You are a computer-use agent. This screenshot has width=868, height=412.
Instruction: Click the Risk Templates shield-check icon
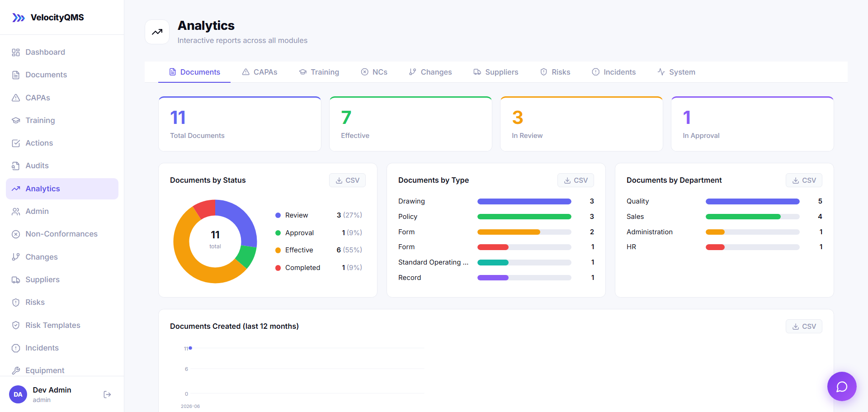[16, 325]
